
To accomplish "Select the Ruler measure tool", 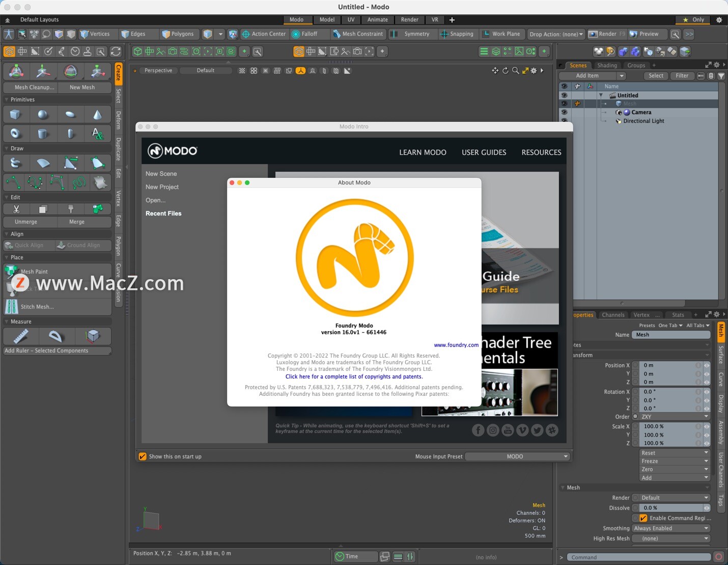I will (20, 336).
